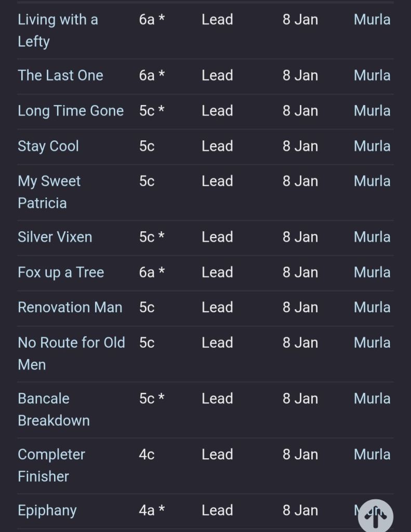Select the Fox up a Tree route

(61, 272)
